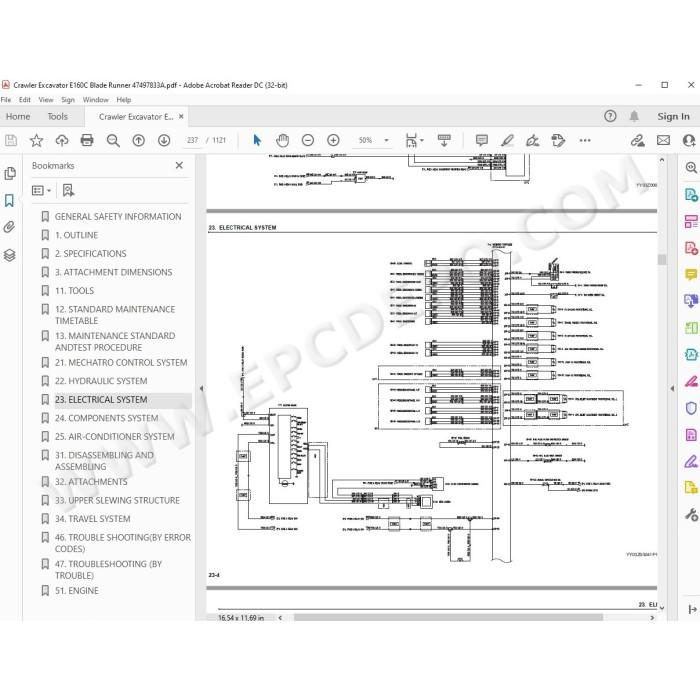Upload file to cloud icon
Viewport: 700px width, 700px height.
tap(62, 141)
